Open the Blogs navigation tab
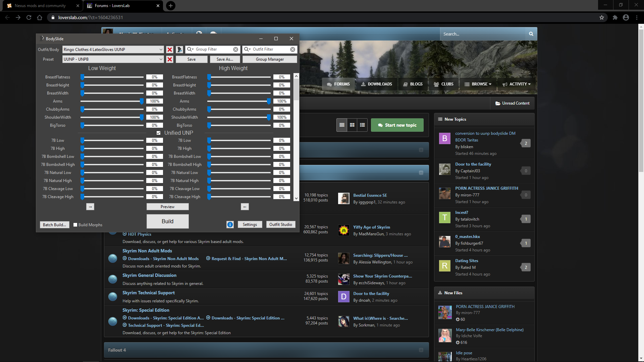The height and width of the screenshot is (362, 644). 413,84
